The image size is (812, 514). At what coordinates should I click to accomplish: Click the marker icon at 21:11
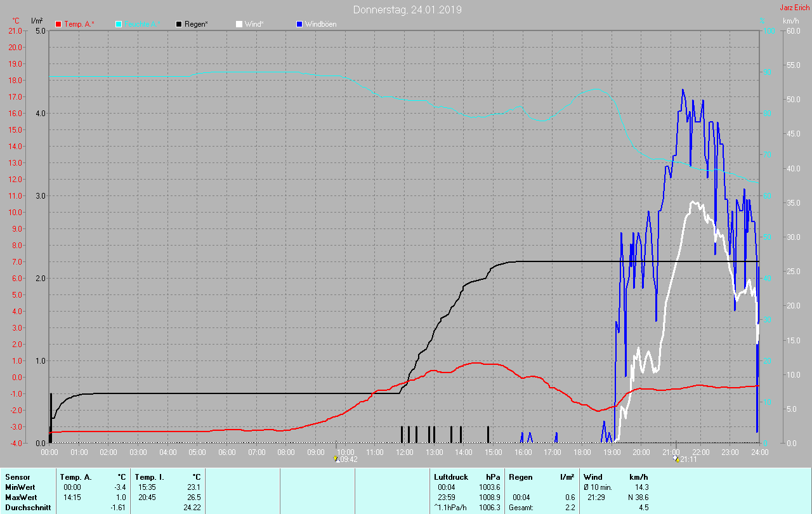[676, 458]
